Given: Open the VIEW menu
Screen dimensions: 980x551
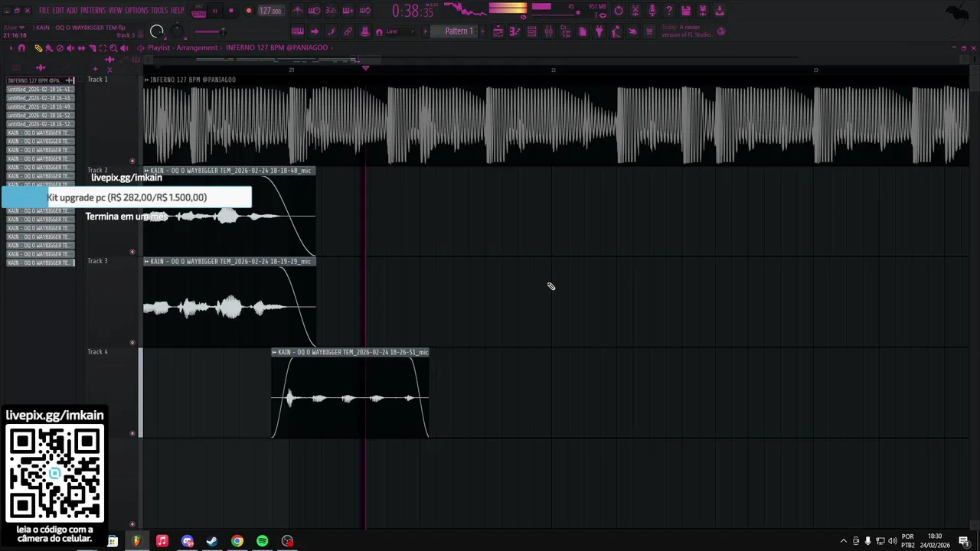Looking at the screenshot, I should pyautogui.click(x=115, y=11).
